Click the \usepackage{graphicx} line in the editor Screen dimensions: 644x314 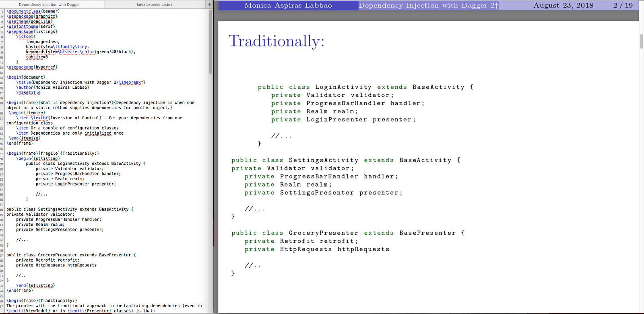(32, 17)
